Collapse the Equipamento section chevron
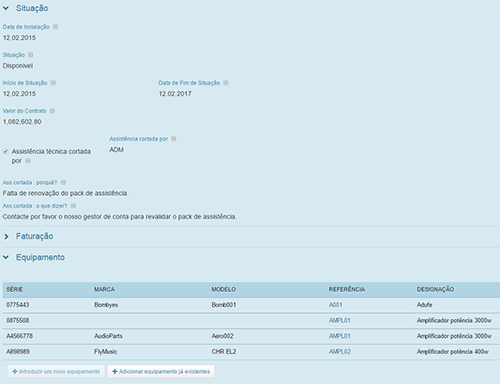This screenshot has height=384, width=500. 6,257
